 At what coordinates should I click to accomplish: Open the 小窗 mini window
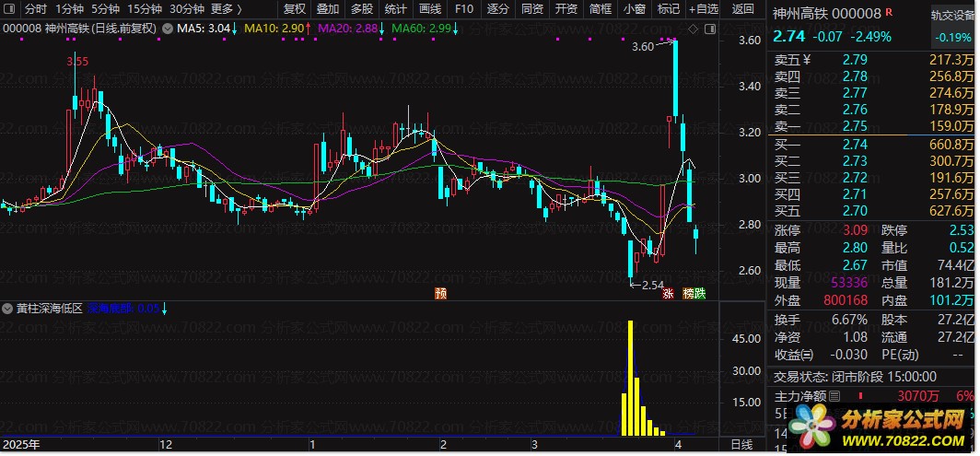pos(635,9)
